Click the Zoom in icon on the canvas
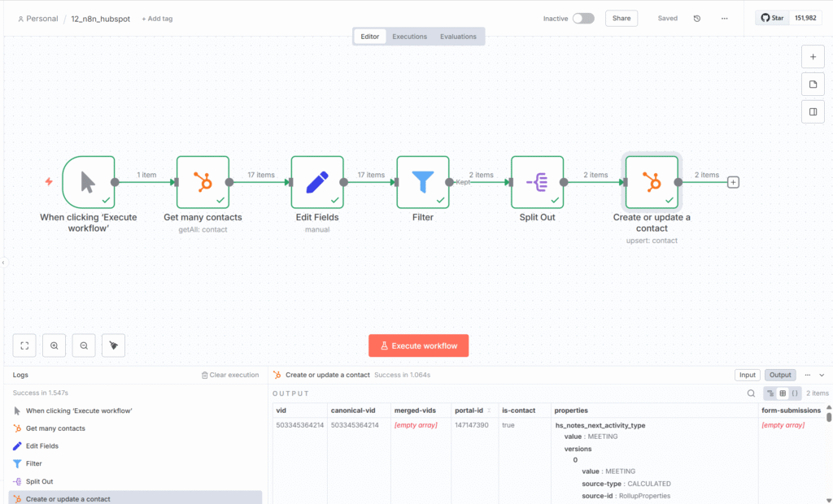This screenshot has width=833, height=504. point(54,345)
